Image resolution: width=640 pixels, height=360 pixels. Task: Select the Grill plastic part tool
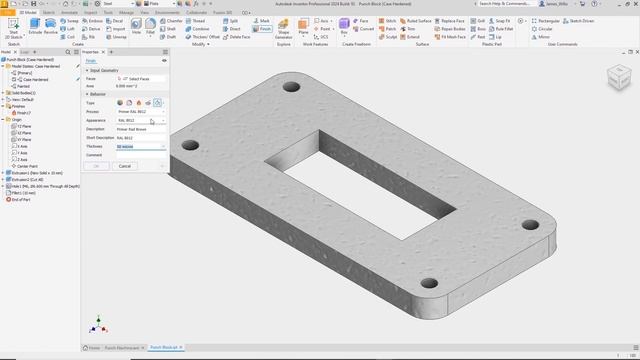tap(478, 21)
